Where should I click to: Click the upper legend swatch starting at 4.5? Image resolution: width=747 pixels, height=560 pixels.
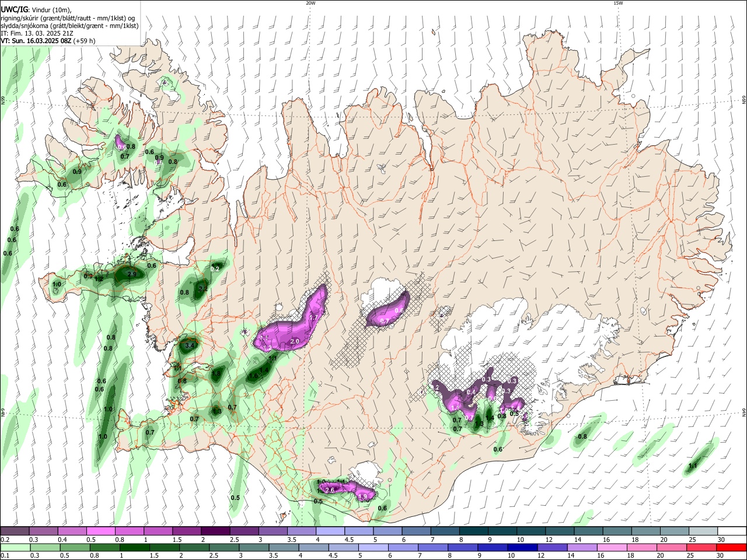pos(358,531)
